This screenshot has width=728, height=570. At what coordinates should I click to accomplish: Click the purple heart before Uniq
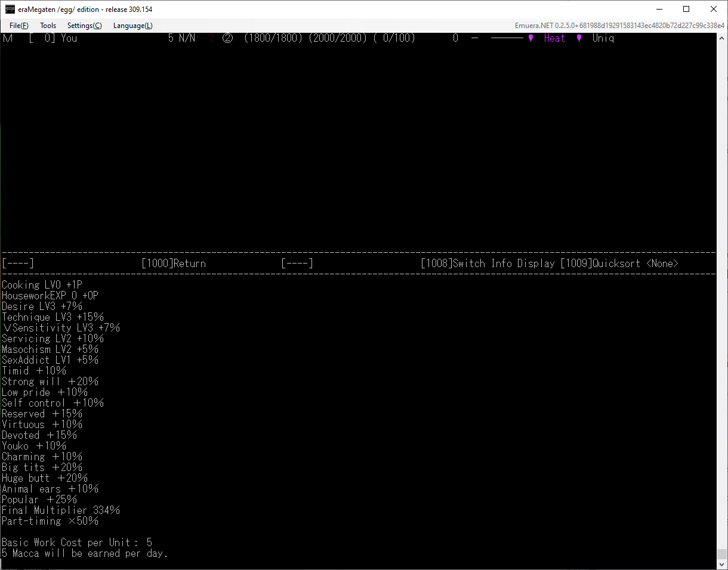coord(579,38)
